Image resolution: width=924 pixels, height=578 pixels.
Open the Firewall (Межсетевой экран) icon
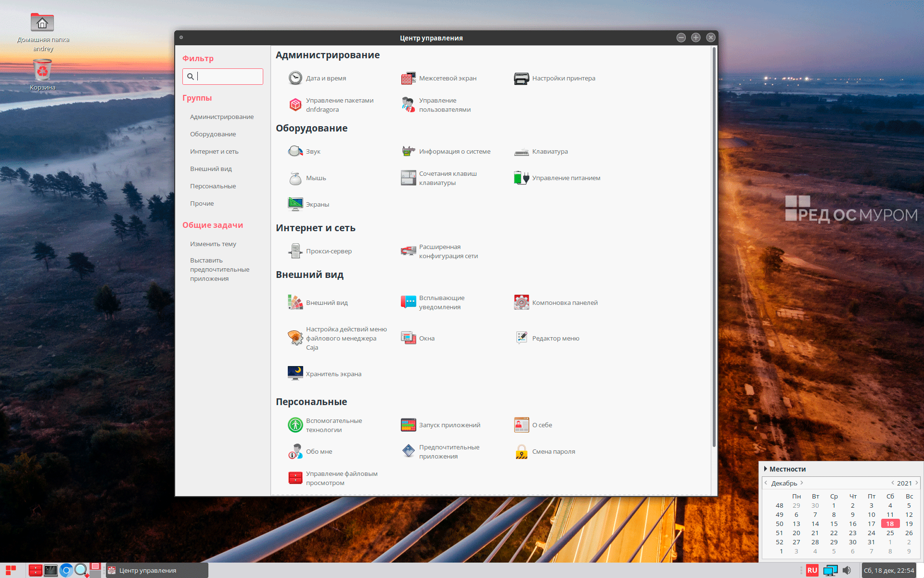tap(408, 78)
